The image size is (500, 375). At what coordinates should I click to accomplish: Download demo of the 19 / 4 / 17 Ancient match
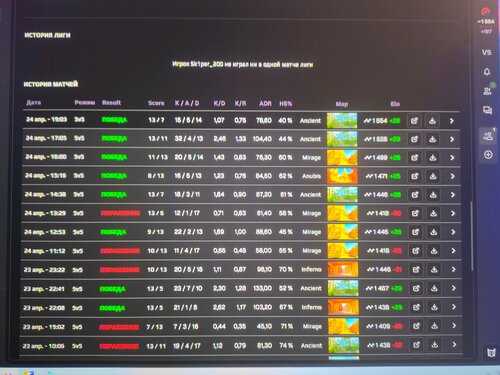pyautogui.click(x=435, y=345)
